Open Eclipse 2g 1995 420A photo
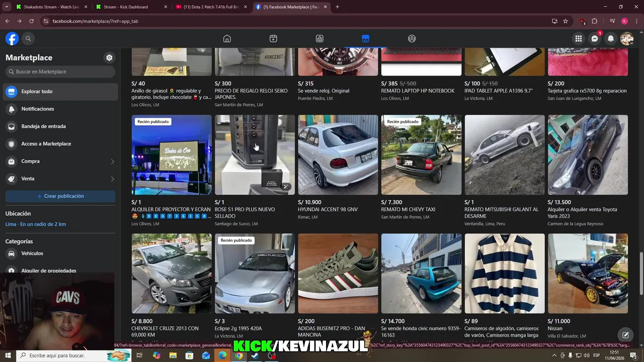This screenshot has width=644, height=362. pos(255,274)
